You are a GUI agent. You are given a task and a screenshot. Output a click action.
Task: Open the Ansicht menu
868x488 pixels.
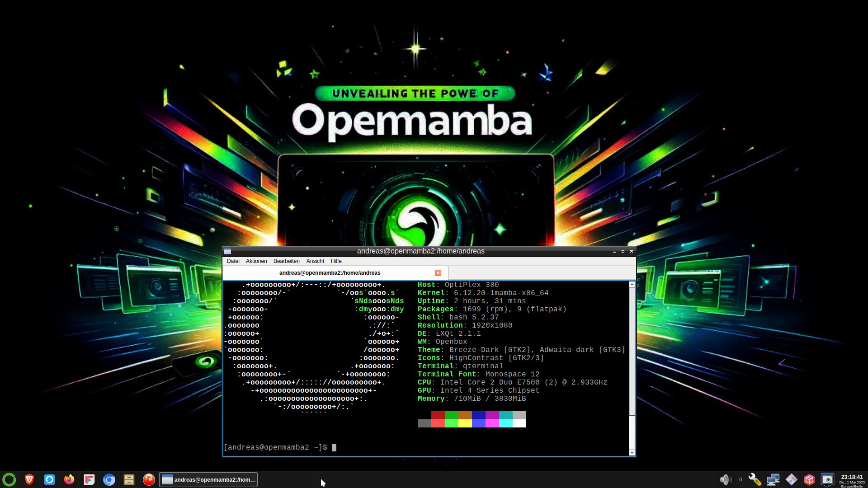point(315,261)
